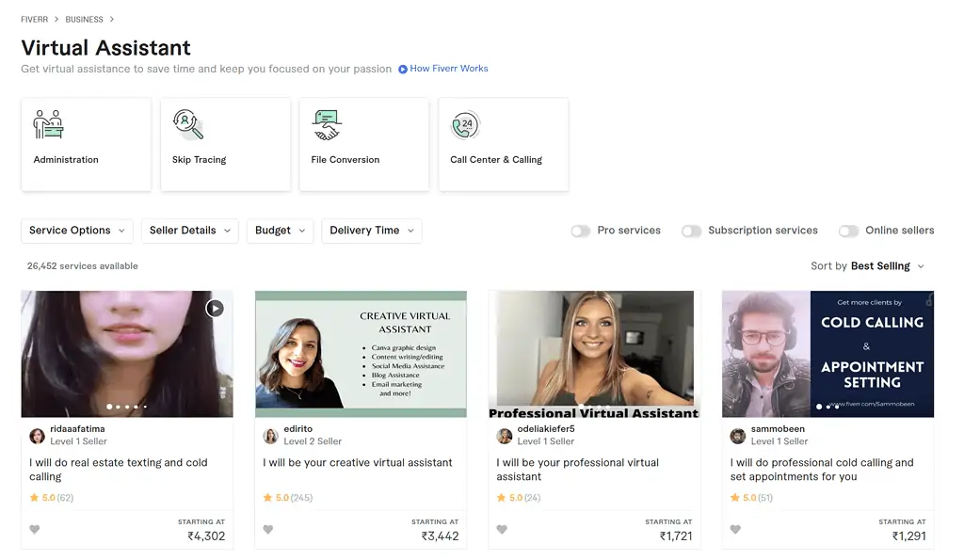Turn on Subscription services switch
Viewport: 964px width, 560px height.
(692, 231)
